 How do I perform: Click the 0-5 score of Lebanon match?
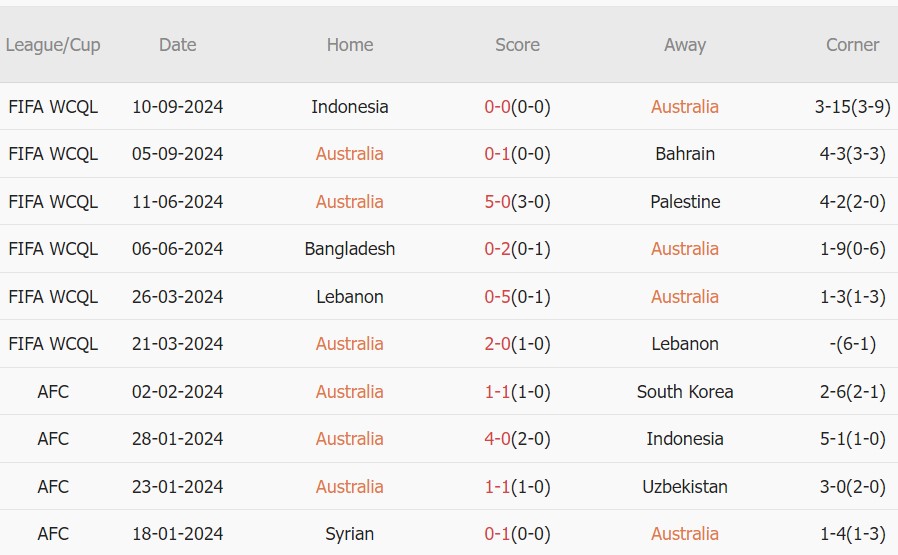(498, 297)
